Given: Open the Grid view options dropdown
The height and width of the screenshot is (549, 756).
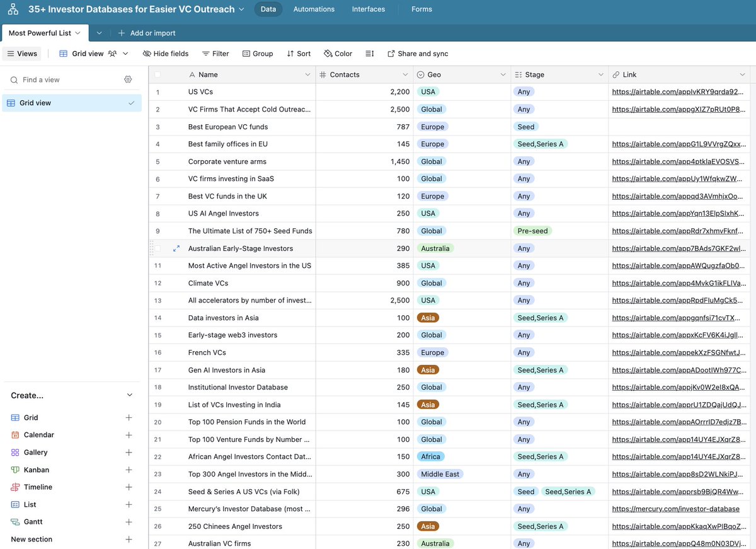Looking at the screenshot, I should (125, 54).
